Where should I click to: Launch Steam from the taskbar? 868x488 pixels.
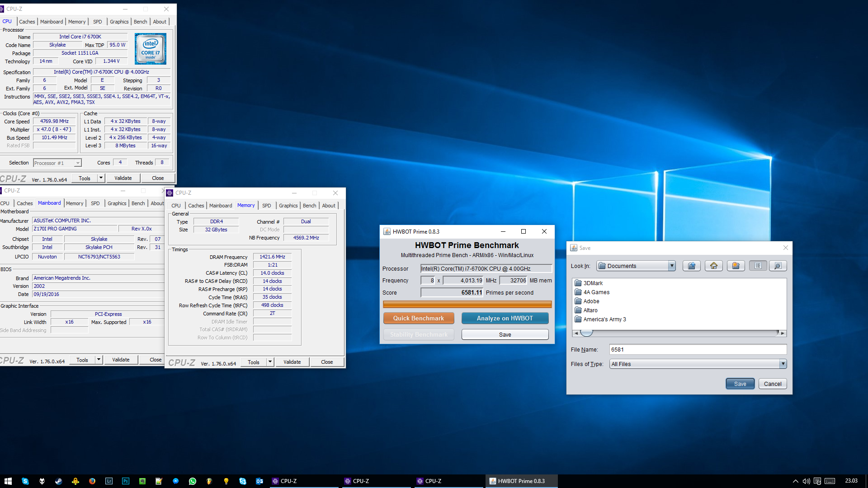(59, 481)
